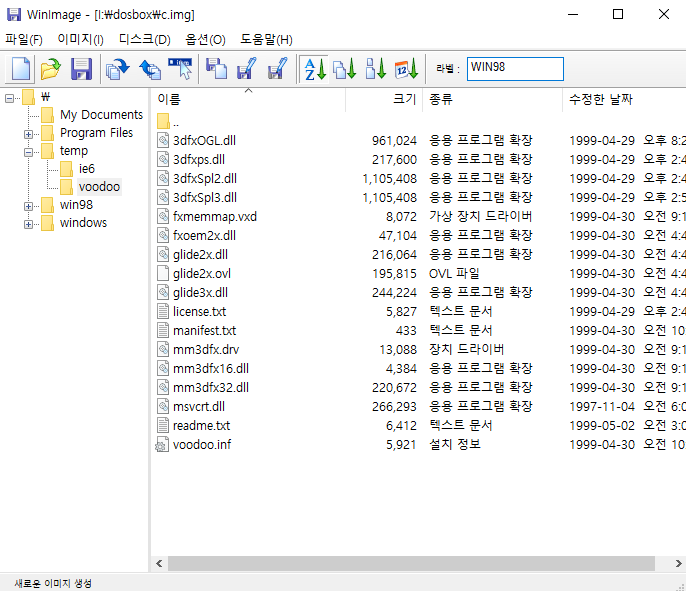Select file 3dfxSpl3.dll
686x591 pixels.
[205, 198]
